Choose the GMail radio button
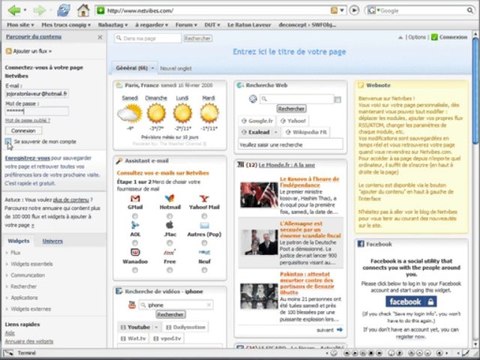Screen dimensions: 480x360 pos(135,216)
